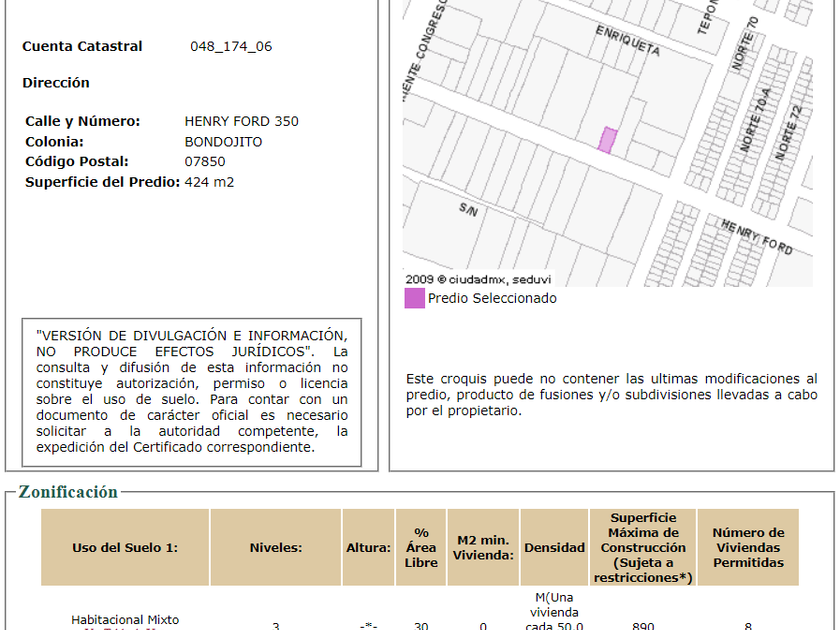The width and height of the screenshot is (840, 630).
Task: Click the maximum construction value 890
Action: click(x=643, y=626)
